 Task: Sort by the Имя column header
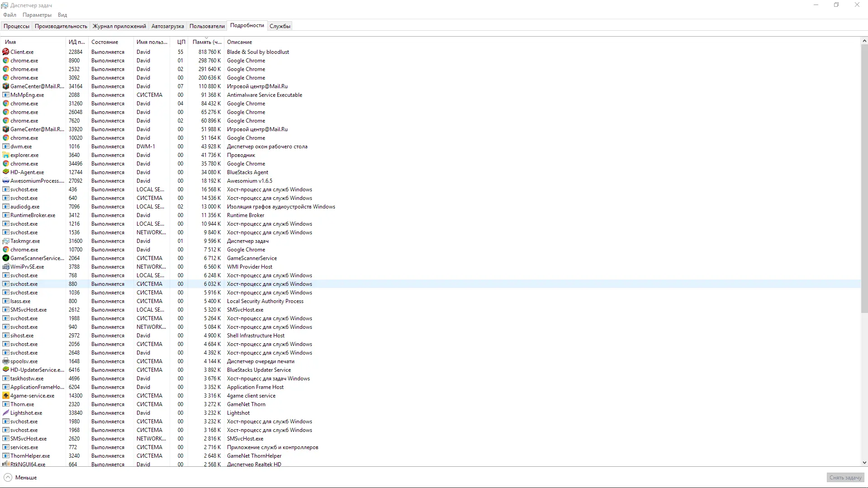pos(33,42)
